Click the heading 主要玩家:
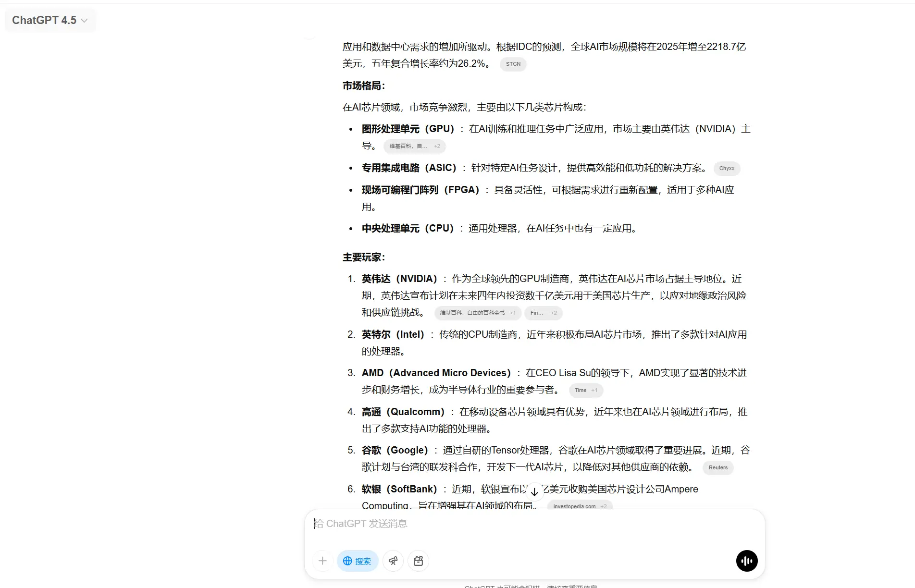915x588 pixels. click(x=364, y=257)
